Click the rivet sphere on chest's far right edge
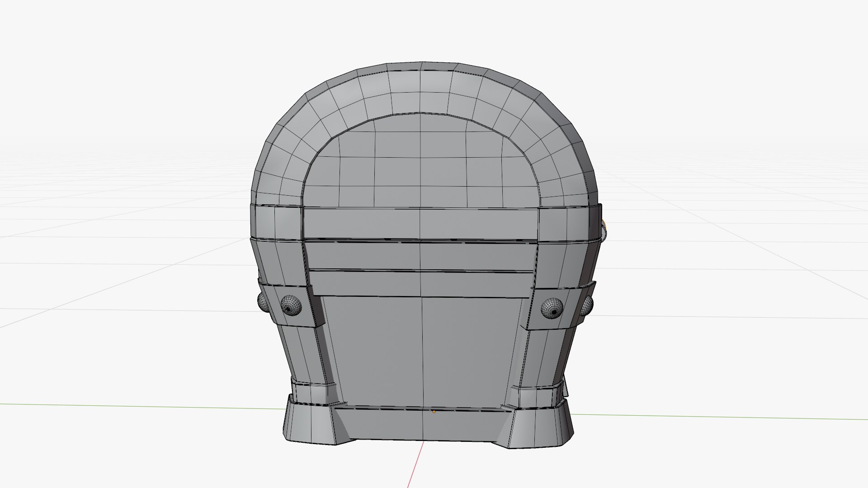This screenshot has height=488, width=868. click(586, 305)
